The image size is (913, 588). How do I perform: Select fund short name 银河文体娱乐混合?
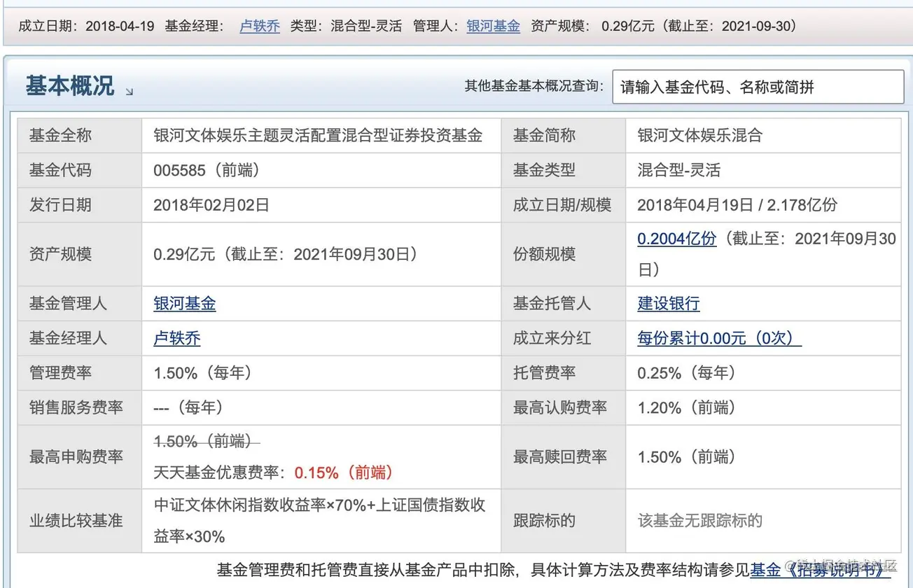coord(699,135)
